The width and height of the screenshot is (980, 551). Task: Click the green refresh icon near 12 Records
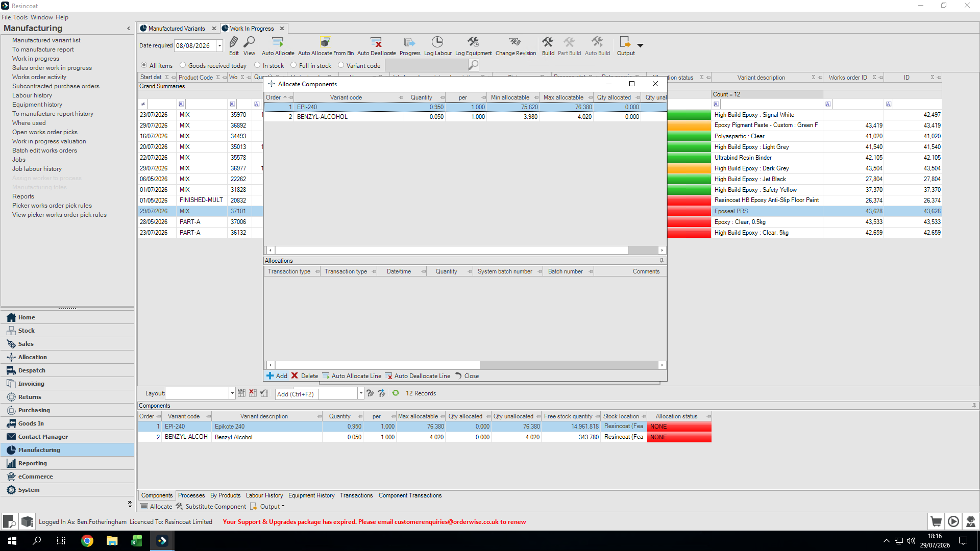coord(396,393)
